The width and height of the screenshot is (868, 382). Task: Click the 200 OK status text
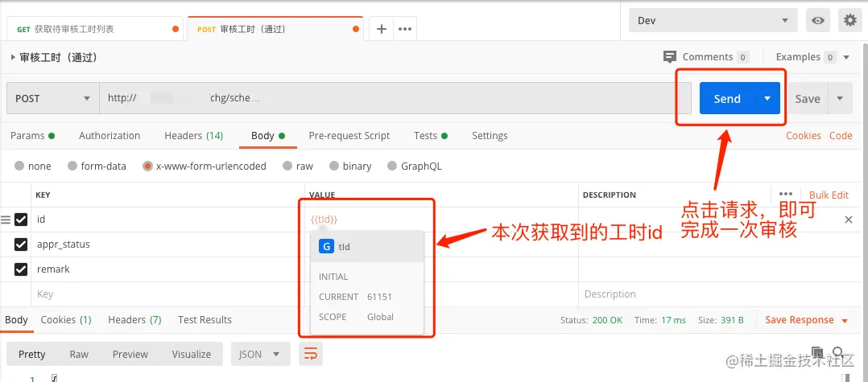608,320
